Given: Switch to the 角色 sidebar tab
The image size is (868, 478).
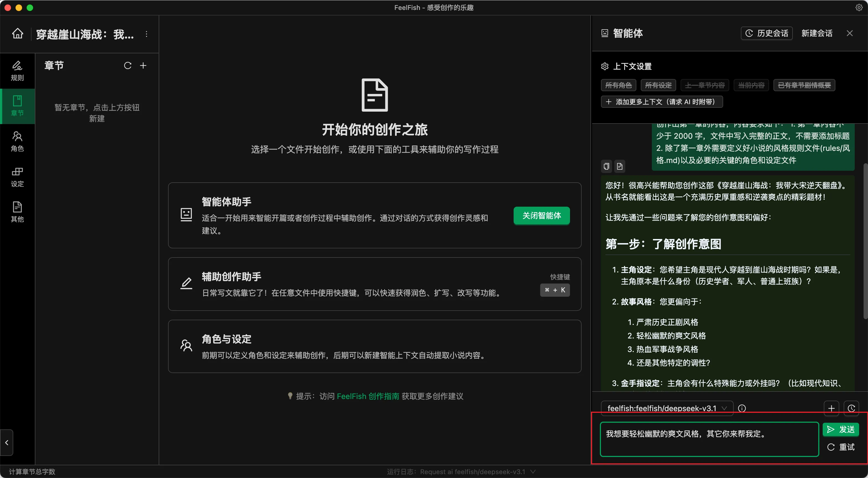Looking at the screenshot, I should [17, 141].
